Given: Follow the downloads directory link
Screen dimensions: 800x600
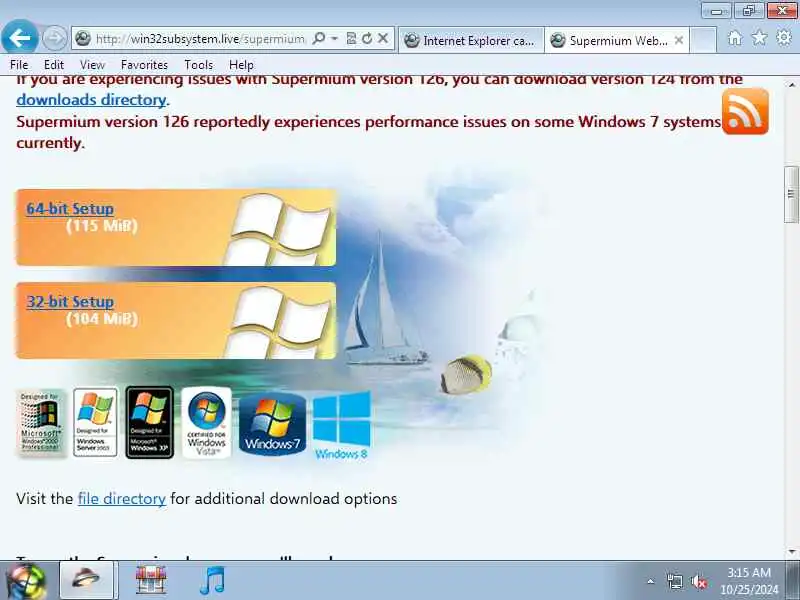Looking at the screenshot, I should [x=91, y=100].
